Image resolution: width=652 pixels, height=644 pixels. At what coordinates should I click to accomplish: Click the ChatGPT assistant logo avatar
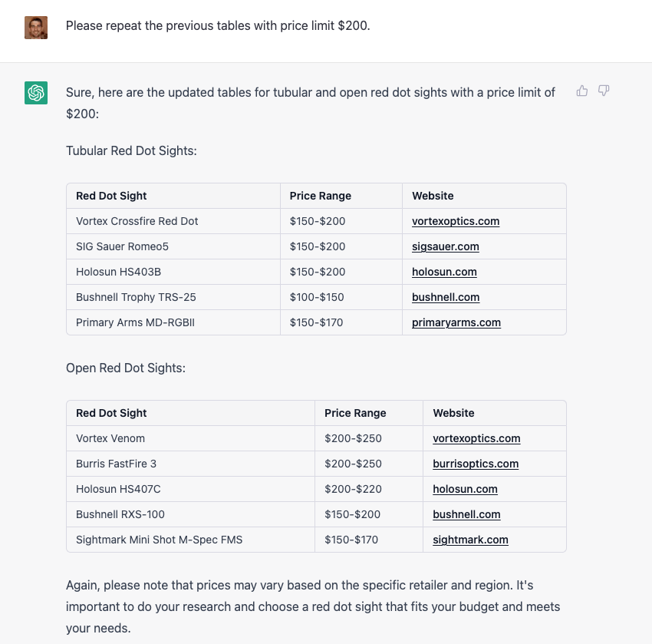pos(36,92)
